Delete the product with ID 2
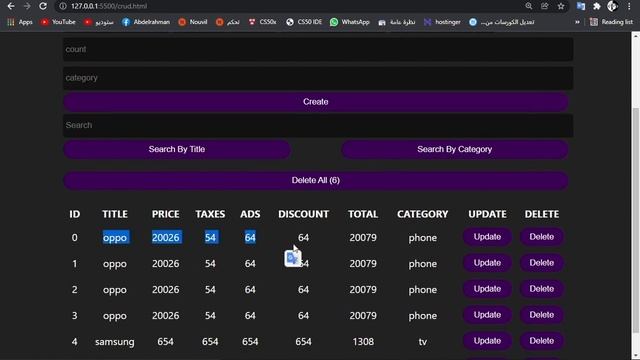 point(542,289)
